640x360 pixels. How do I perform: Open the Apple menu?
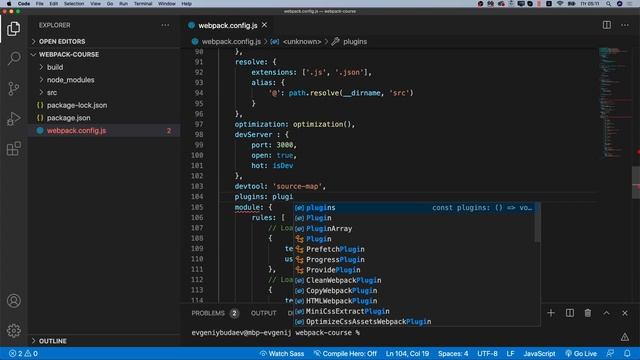pyautogui.click(x=9, y=4)
